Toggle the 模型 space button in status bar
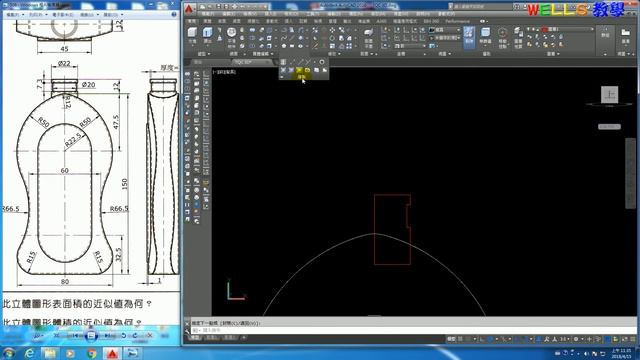The height and width of the screenshot is (360, 640). (x=451, y=339)
